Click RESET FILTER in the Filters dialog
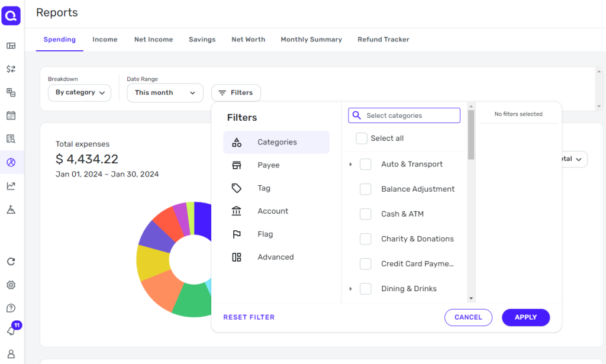This screenshot has height=364, width=606. pos(249,317)
